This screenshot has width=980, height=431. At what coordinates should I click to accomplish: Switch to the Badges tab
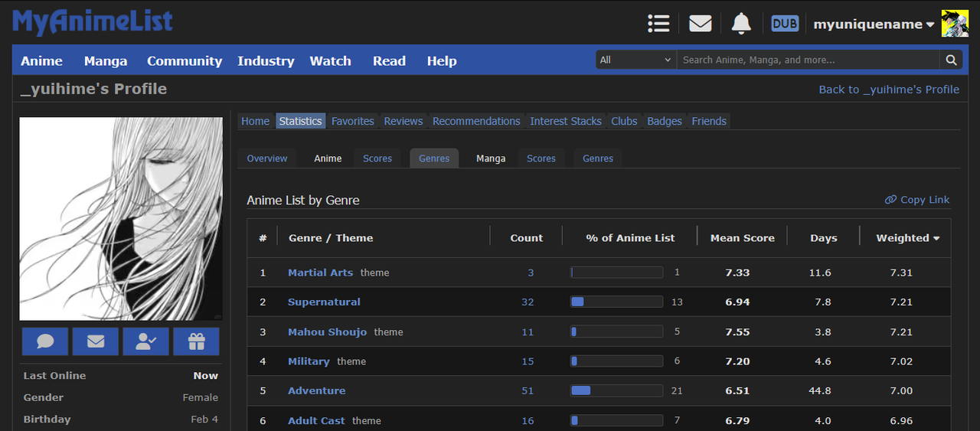(665, 121)
